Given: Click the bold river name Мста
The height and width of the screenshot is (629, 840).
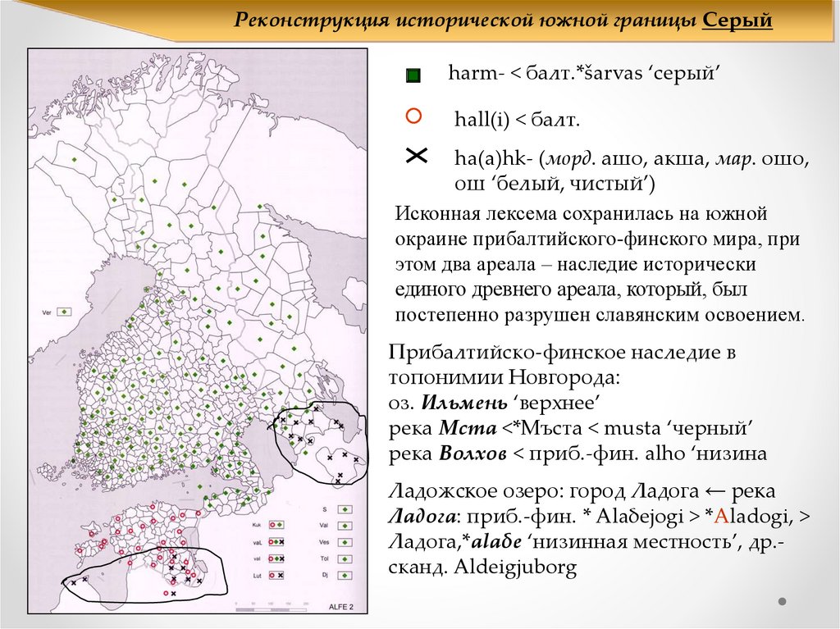Looking at the screenshot, I should [468, 428].
